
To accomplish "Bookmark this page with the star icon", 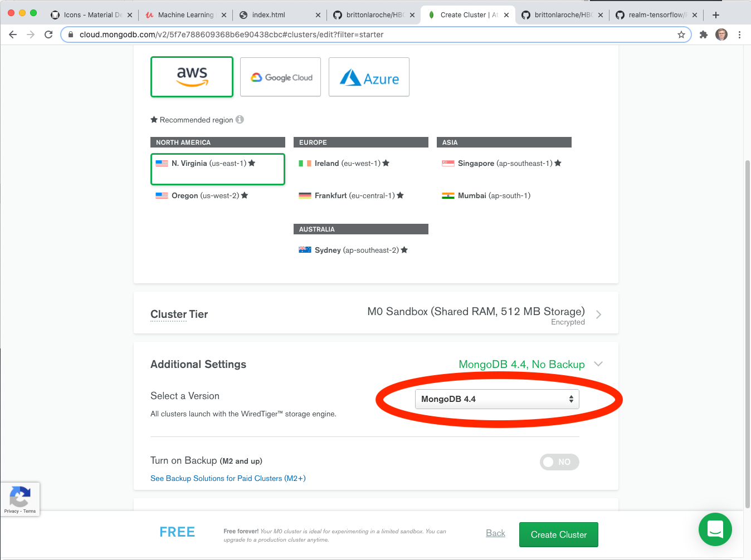I will [x=681, y=35].
